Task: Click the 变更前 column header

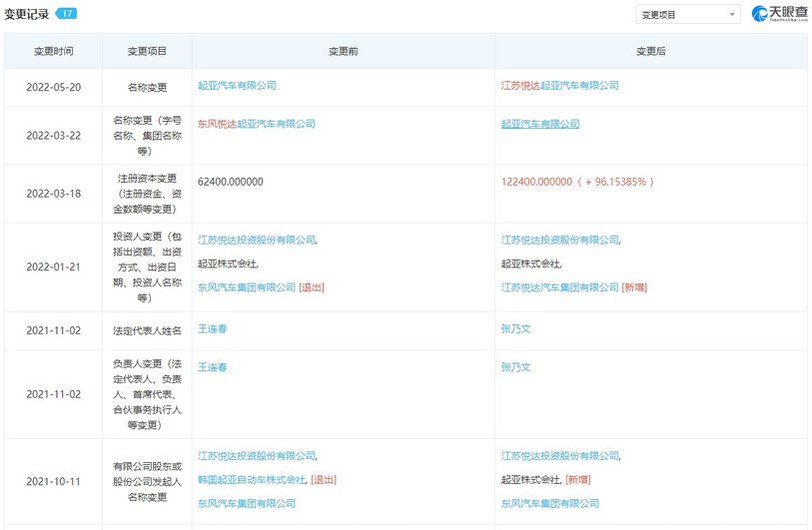Action: tap(343, 51)
